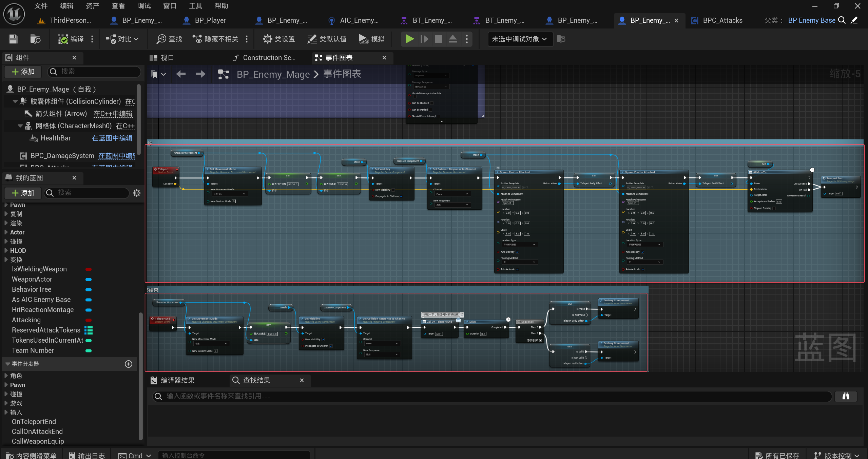Screen dimensions: 868x459
Task: Toggle Stop on Overlap checkbox on AI MoveTo
Action: [774, 208]
